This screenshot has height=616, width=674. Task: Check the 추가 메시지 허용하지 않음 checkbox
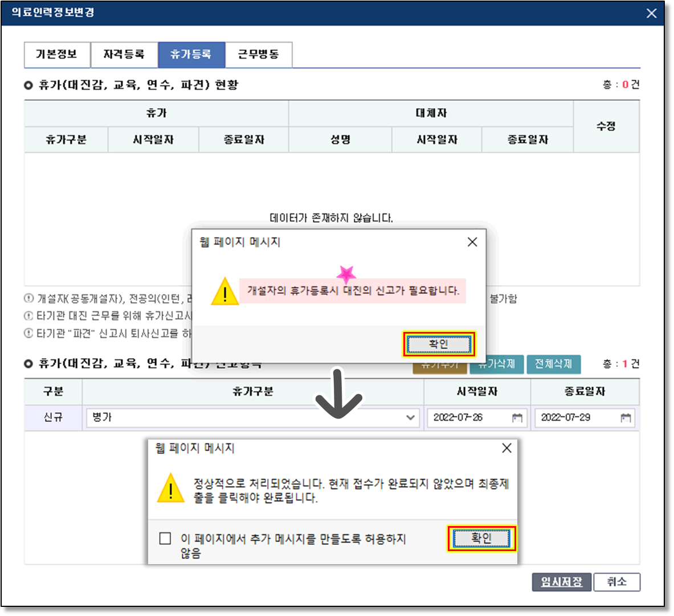tap(165, 538)
